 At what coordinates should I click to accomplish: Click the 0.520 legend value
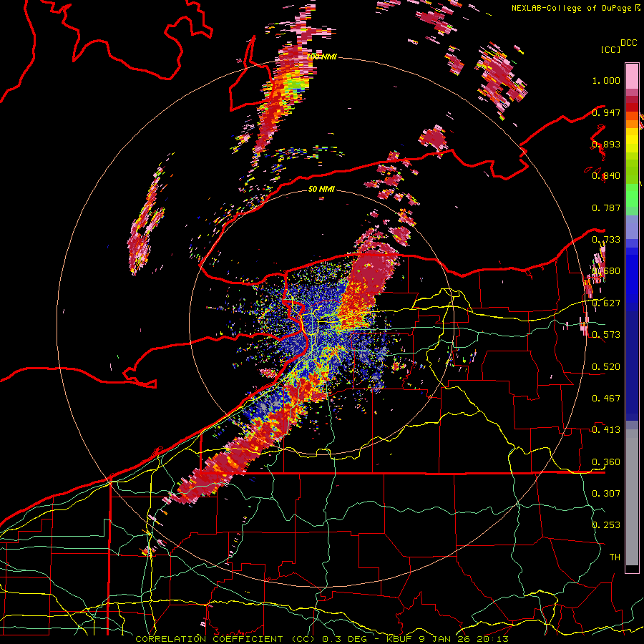606,367
